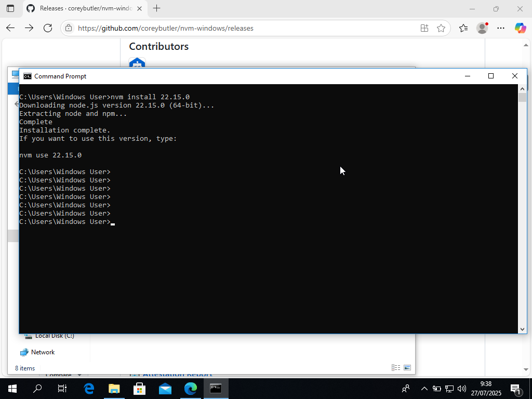Mute system volume via the speaker icon

coord(462,388)
